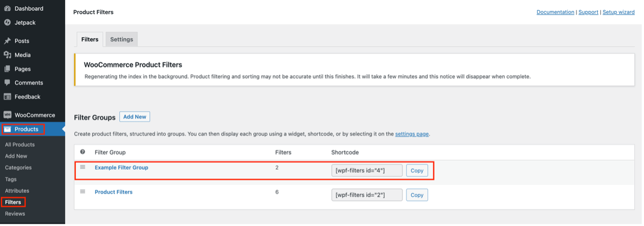Image resolution: width=644 pixels, height=226 pixels.
Task: Open All Products submenu
Action: pyautogui.click(x=20, y=144)
